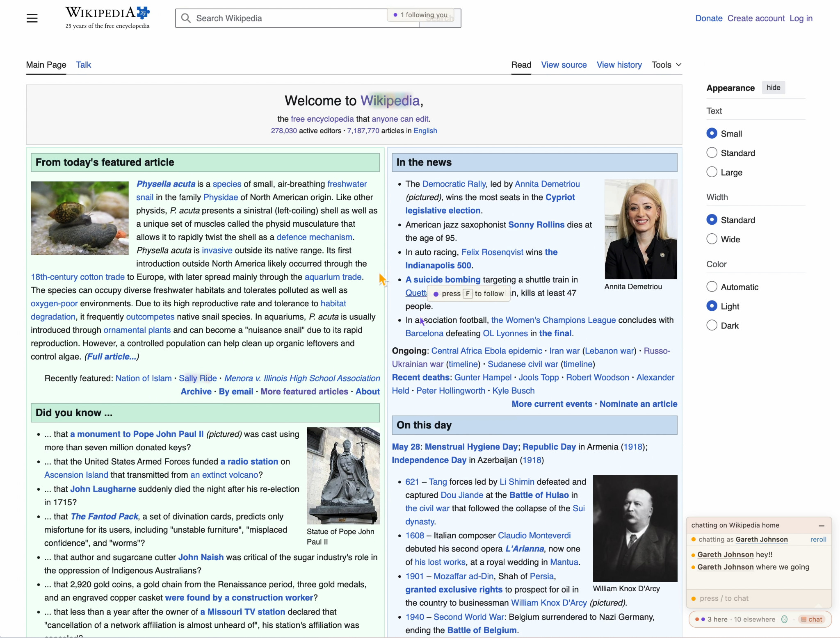Open the Women's Champions League link
840x638 pixels.
pyautogui.click(x=553, y=320)
